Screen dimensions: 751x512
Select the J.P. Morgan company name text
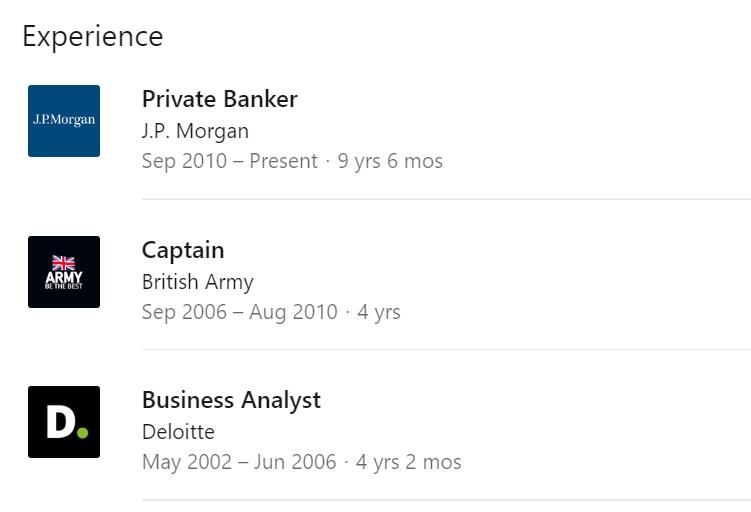(195, 131)
